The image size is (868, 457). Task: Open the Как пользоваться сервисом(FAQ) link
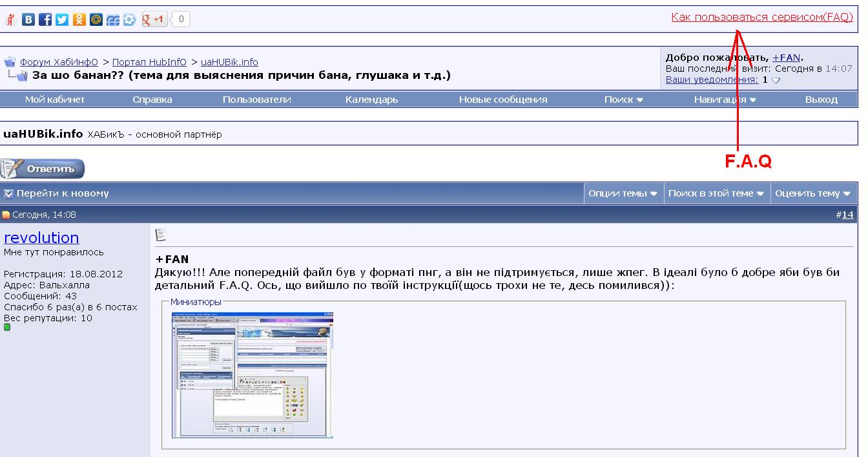tap(762, 17)
